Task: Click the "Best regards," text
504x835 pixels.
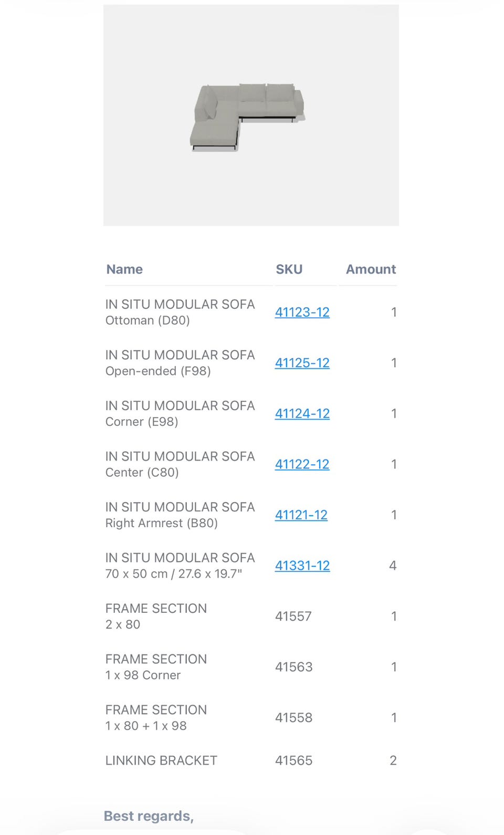Action: click(x=149, y=816)
